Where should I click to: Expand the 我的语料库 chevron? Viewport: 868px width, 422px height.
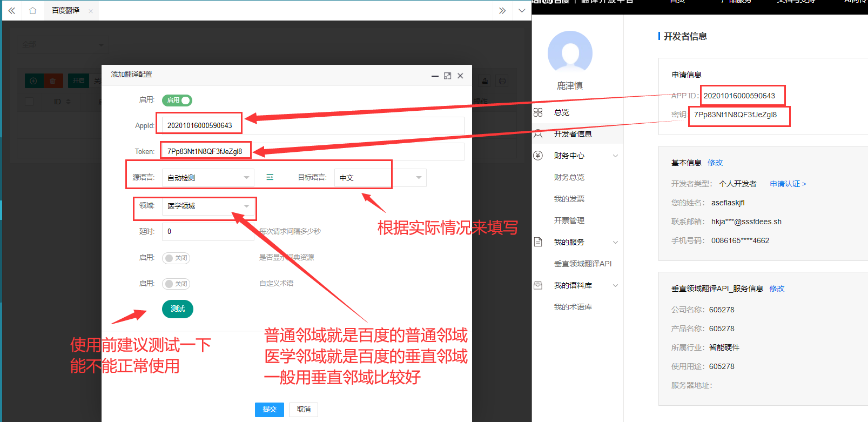[615, 285]
